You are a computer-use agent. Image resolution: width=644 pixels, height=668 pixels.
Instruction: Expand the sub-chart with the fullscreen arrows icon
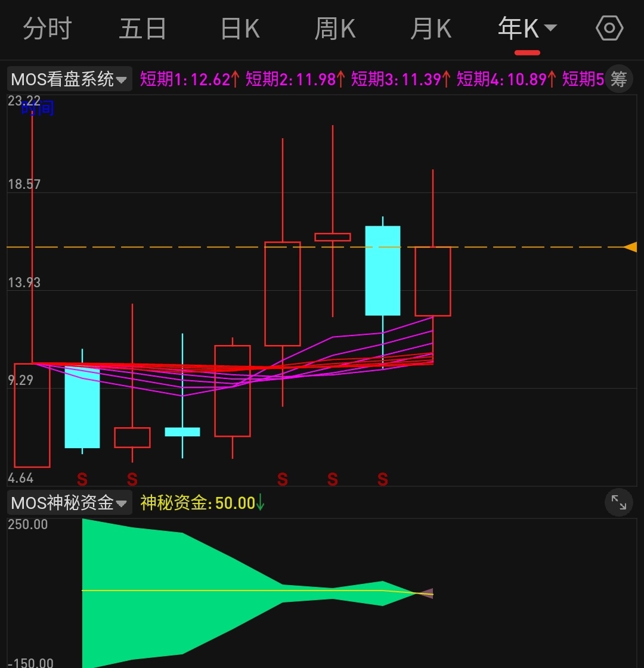[x=618, y=503]
